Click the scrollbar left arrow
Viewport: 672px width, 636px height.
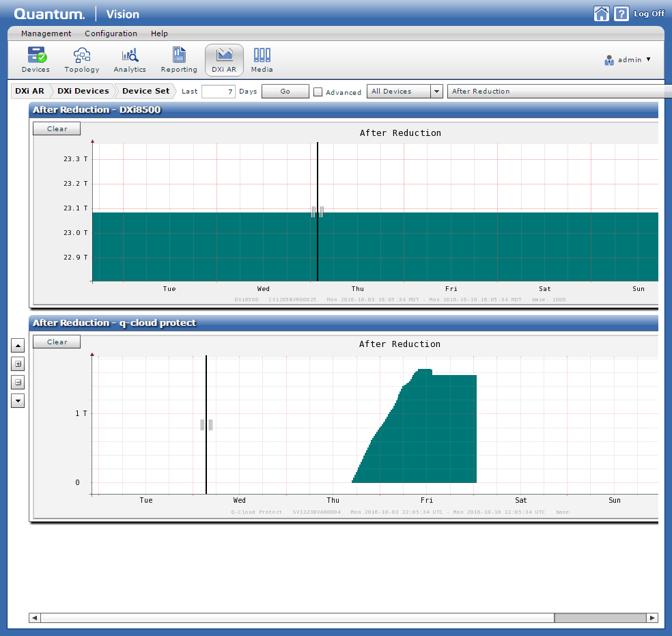(35, 618)
